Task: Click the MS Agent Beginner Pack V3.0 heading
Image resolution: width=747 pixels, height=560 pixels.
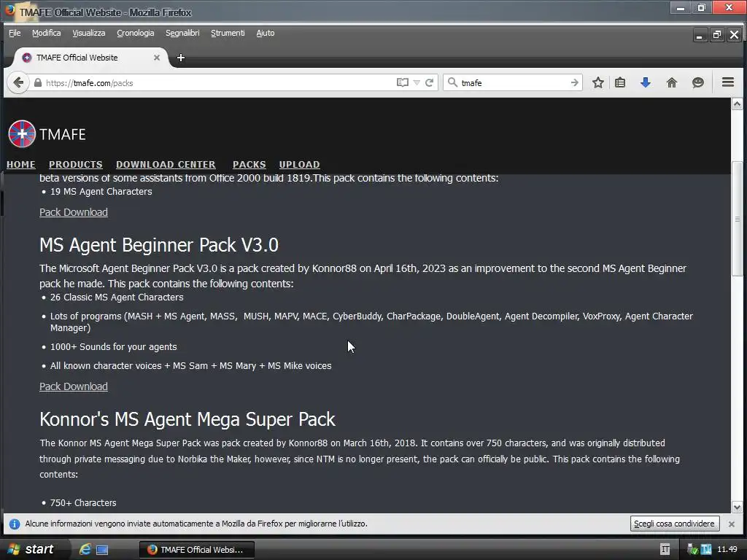Action: pos(158,245)
